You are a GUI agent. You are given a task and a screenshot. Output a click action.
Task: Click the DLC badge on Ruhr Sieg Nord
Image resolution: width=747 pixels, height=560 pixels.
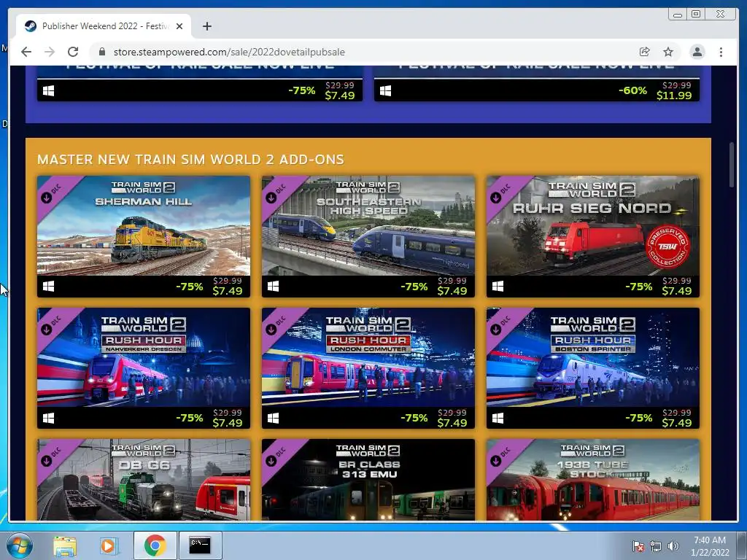500,193
